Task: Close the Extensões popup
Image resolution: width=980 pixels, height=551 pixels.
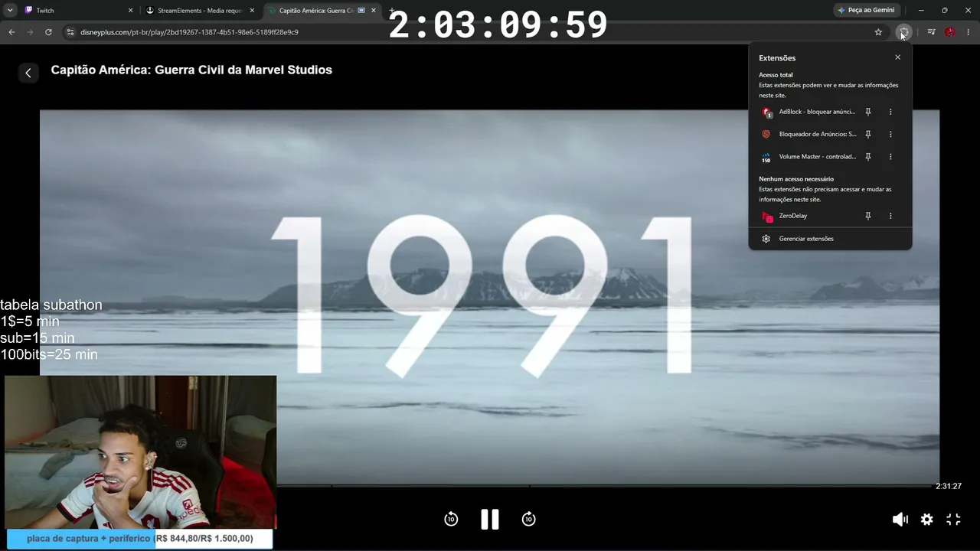Action: pyautogui.click(x=897, y=57)
